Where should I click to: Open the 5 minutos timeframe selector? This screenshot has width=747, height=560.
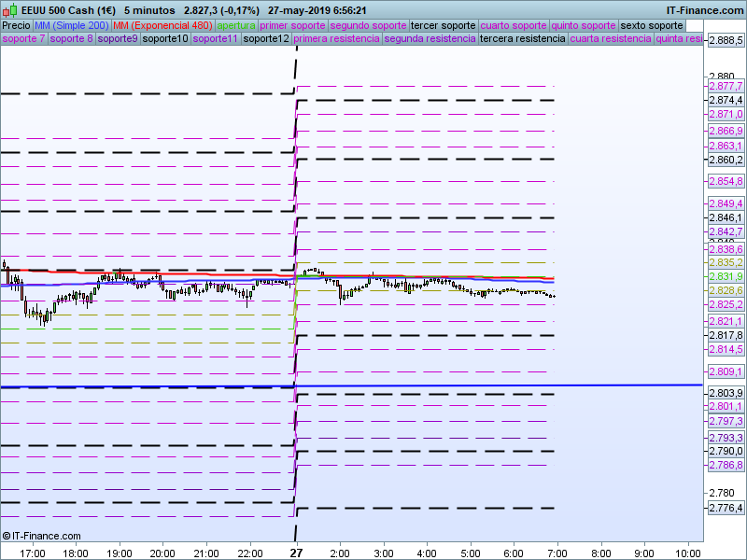(149, 9)
